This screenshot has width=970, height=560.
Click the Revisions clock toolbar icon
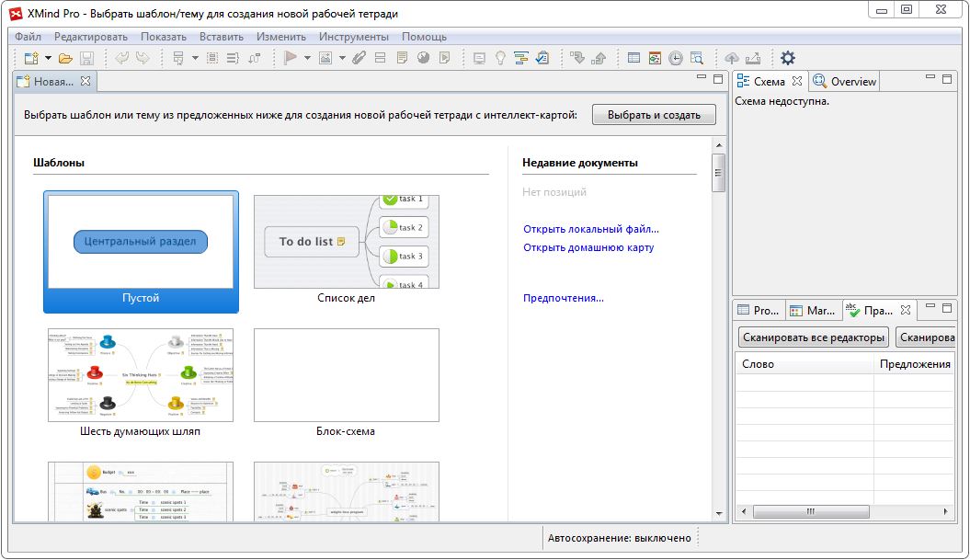coord(676,58)
